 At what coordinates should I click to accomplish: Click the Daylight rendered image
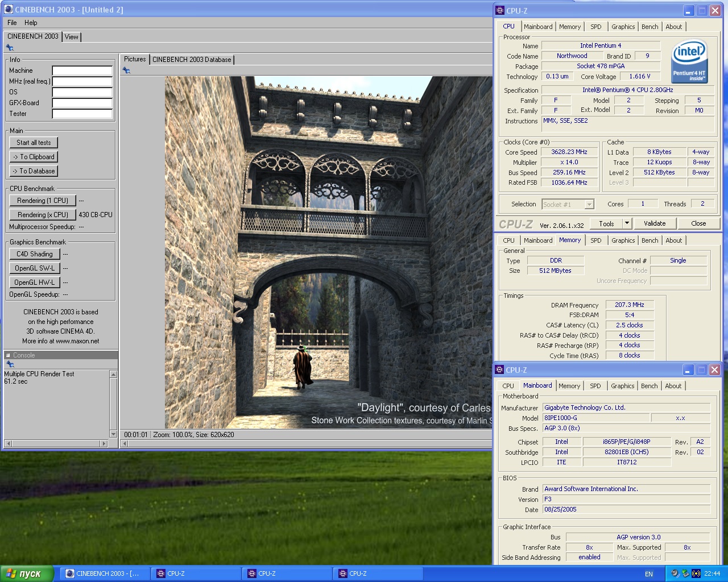[329, 252]
